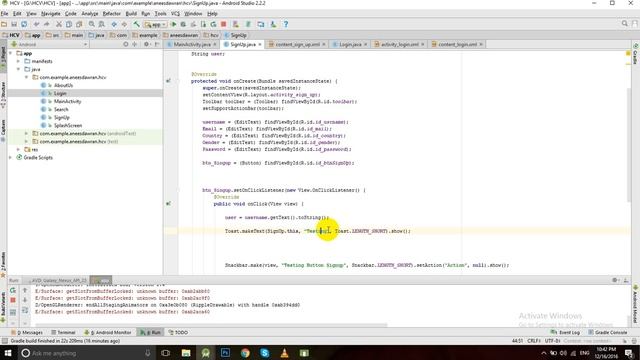Open the Terminal tool window
Image resolution: width=640 pixels, height=360 pixels.
[63, 333]
